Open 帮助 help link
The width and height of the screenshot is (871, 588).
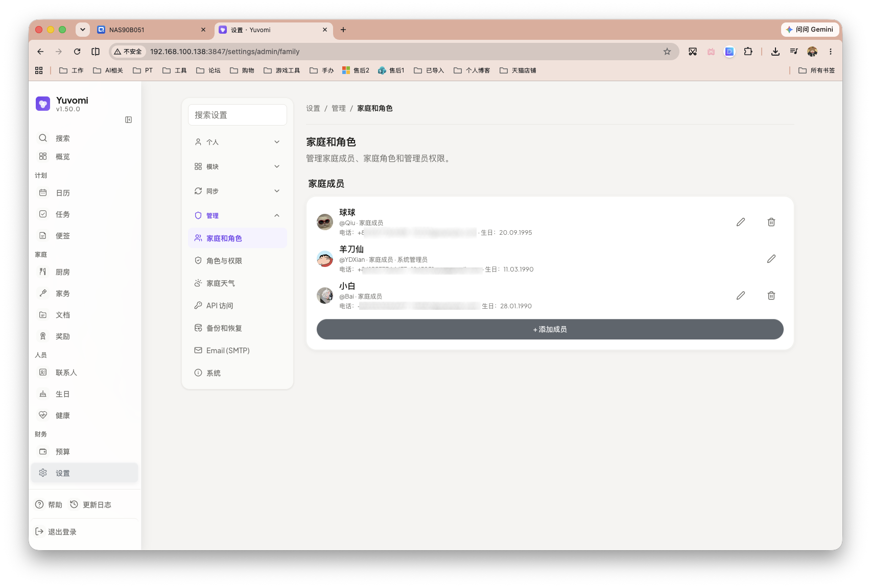click(x=49, y=505)
